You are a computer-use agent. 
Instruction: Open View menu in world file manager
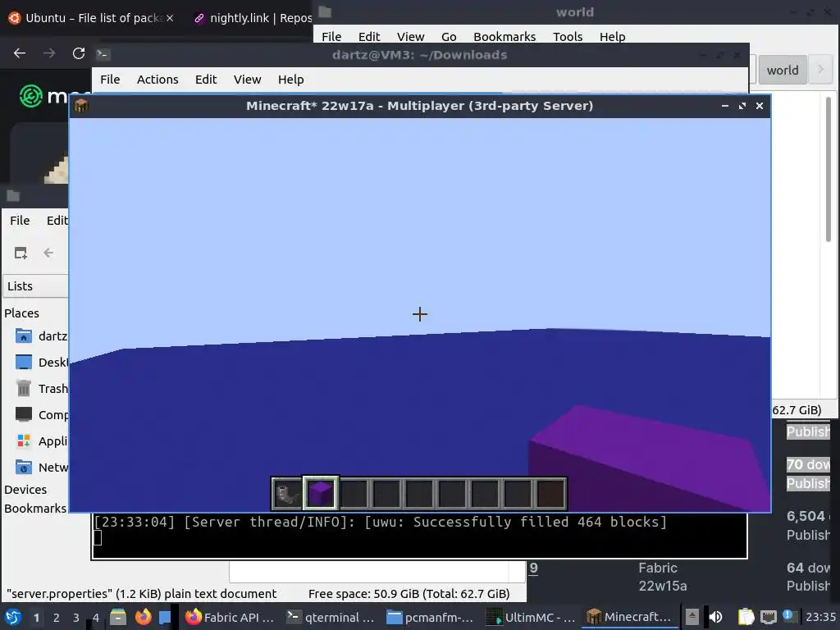[410, 36]
